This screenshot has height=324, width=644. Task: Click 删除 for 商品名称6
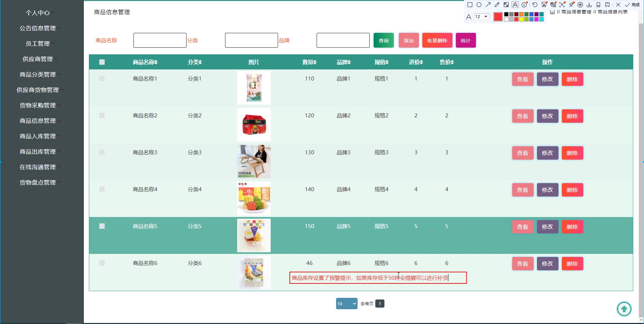click(572, 264)
